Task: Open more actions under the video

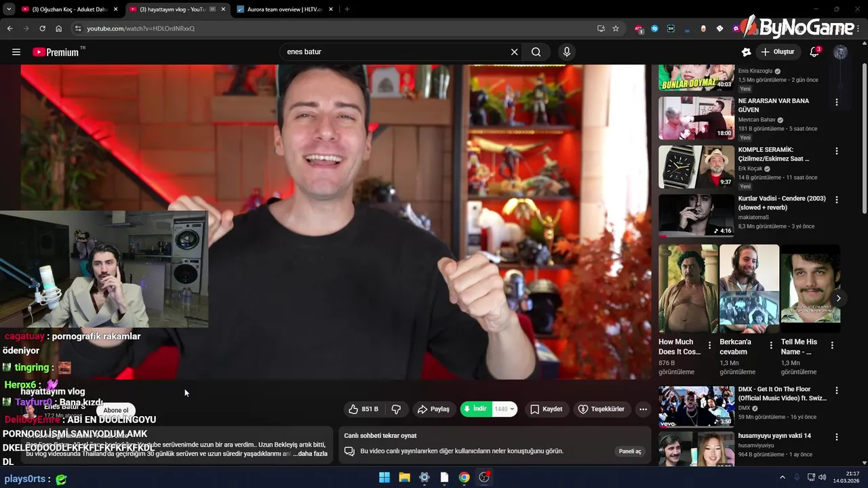Action: point(643,409)
